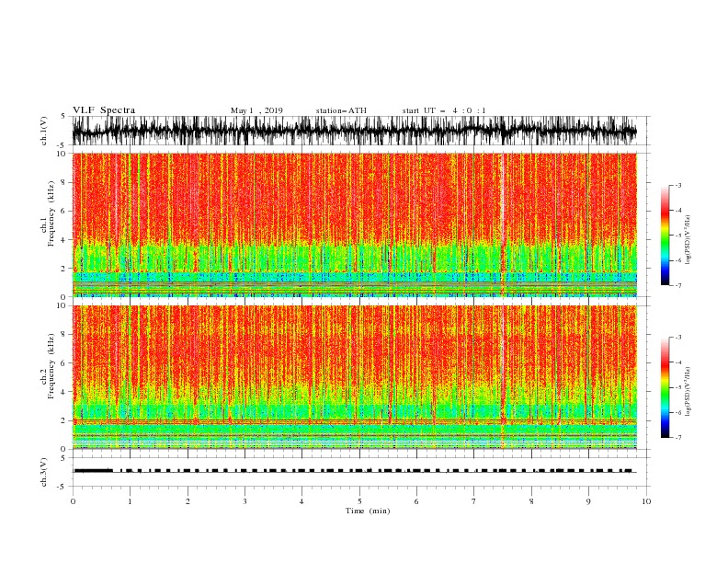Click the ch.1 color bar log(PSD) label
Viewport: 728px width, 563px height.
pos(688,240)
